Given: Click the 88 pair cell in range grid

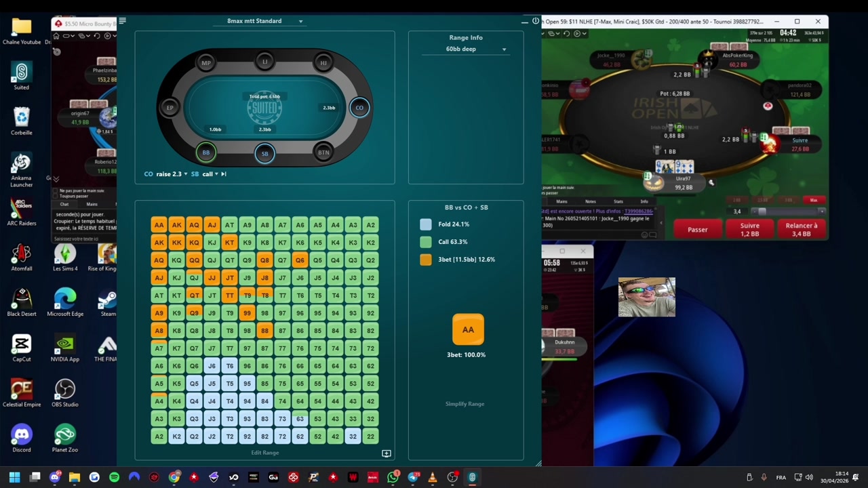Looking at the screenshot, I should (264, 331).
